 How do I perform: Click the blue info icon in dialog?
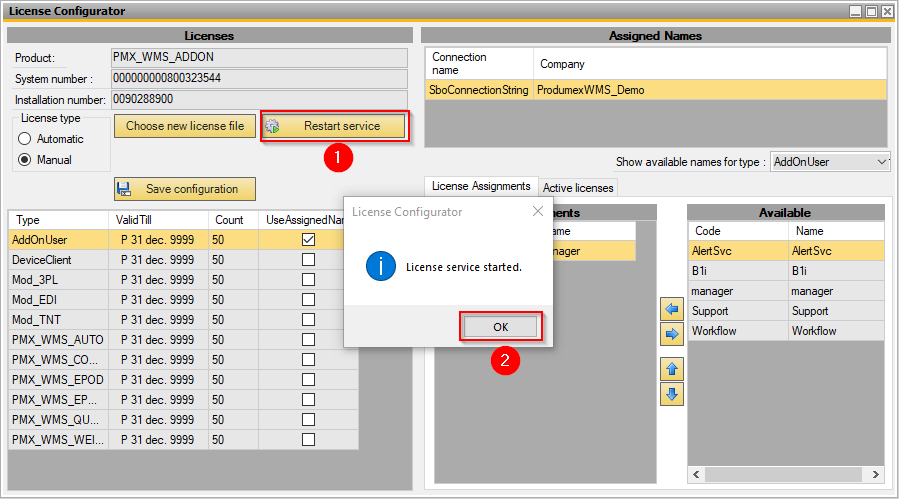380,267
